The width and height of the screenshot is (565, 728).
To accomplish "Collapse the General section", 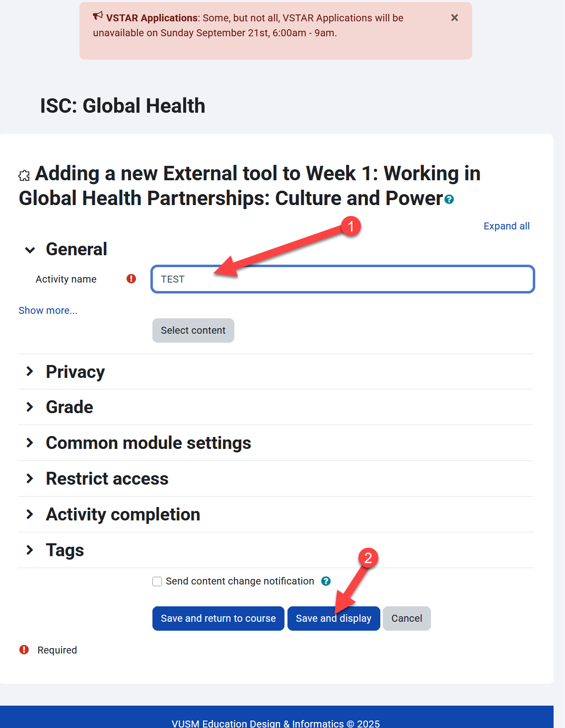I will click(30, 250).
